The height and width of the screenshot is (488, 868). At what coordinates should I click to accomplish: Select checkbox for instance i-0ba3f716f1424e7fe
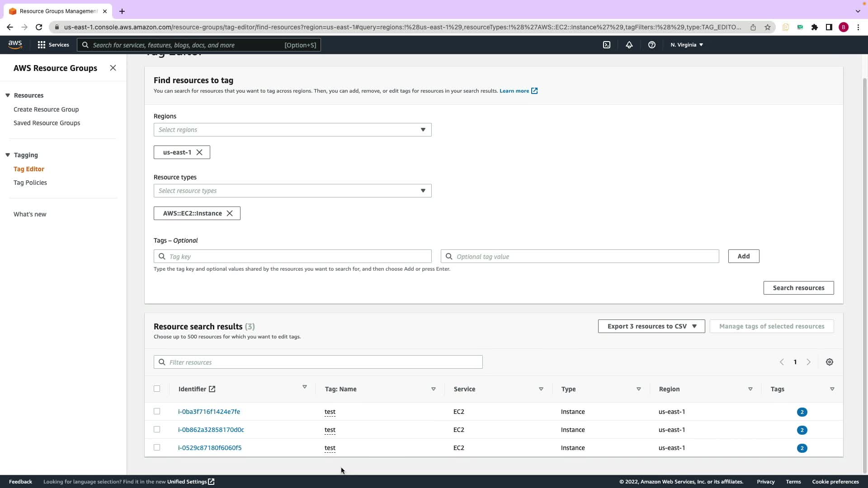tap(157, 411)
